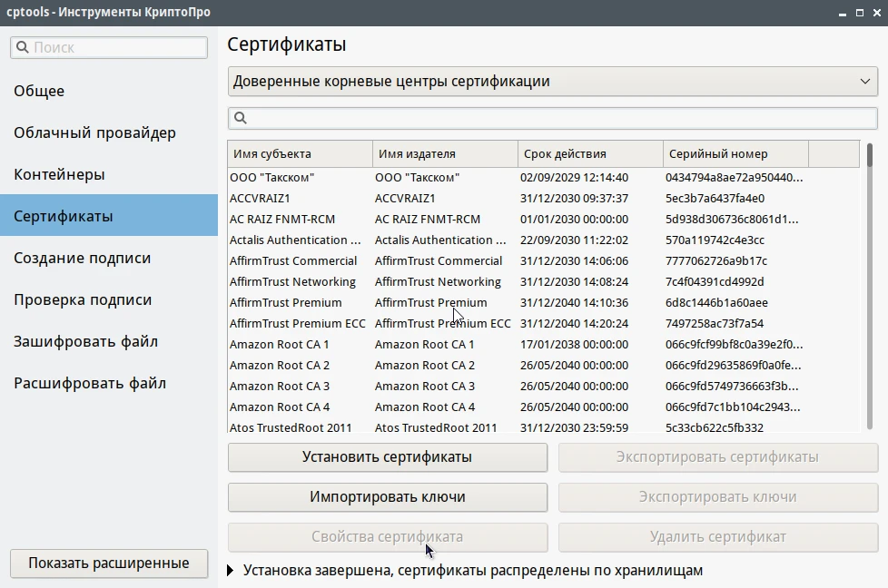Focus the certificate list filter field

(x=553, y=118)
